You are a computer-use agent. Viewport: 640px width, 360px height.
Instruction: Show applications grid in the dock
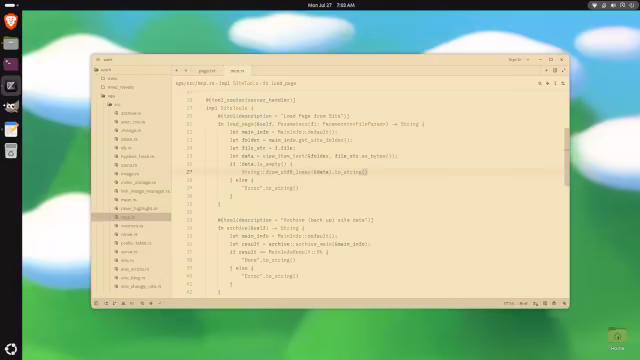(11, 349)
